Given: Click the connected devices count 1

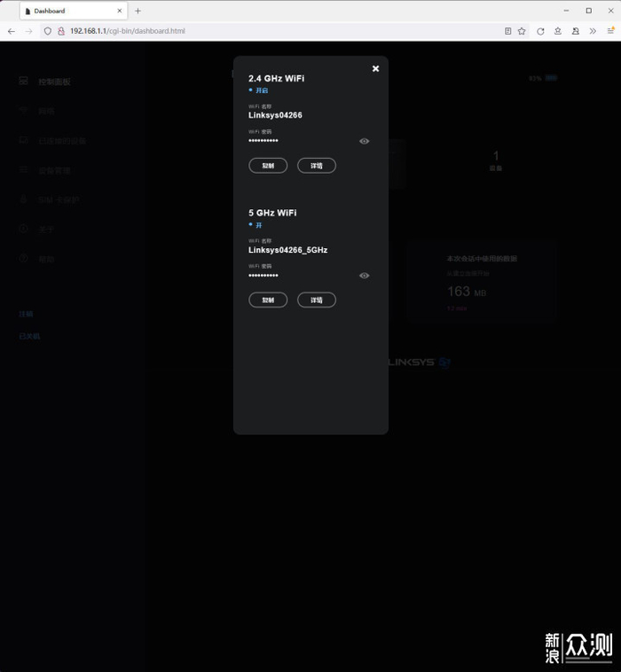Looking at the screenshot, I should 496,155.
